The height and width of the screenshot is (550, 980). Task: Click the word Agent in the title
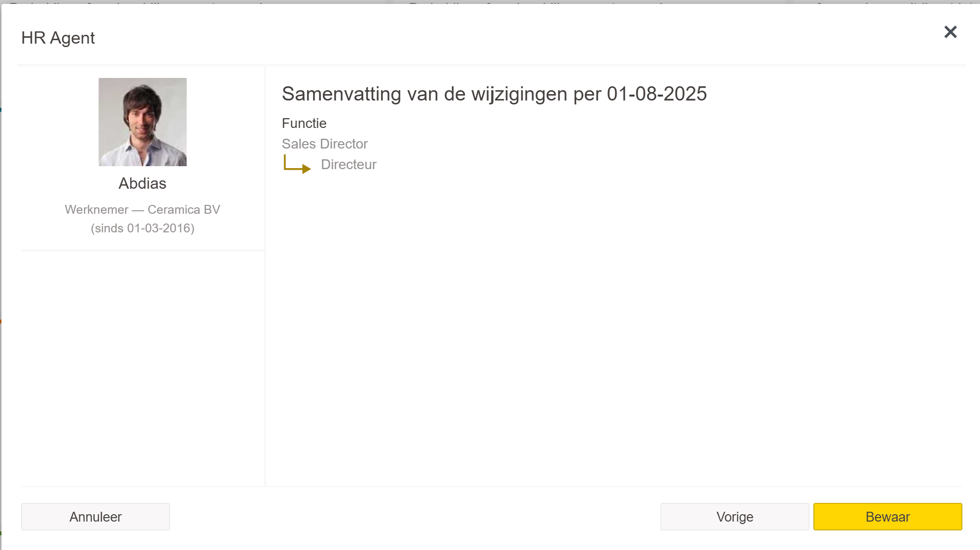click(x=73, y=38)
